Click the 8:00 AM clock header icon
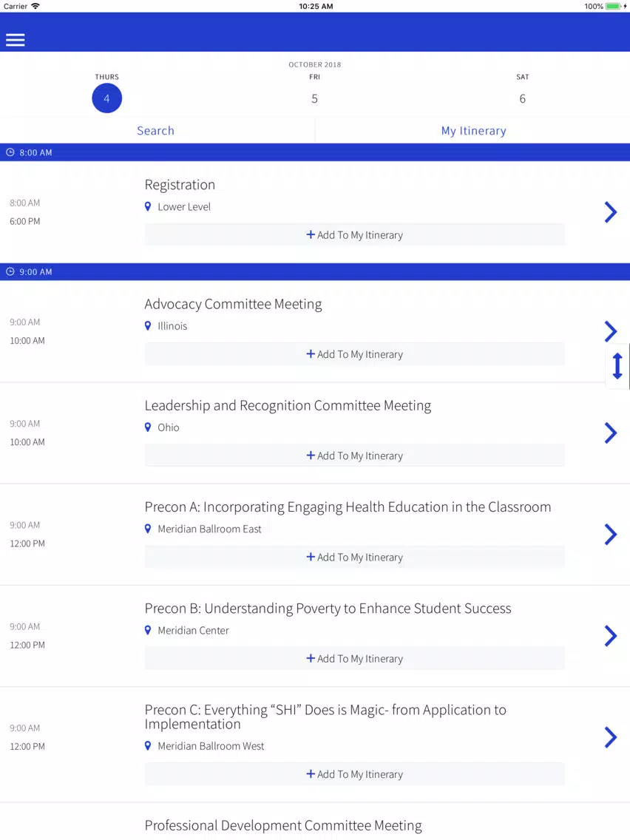The image size is (630, 840). point(10,152)
